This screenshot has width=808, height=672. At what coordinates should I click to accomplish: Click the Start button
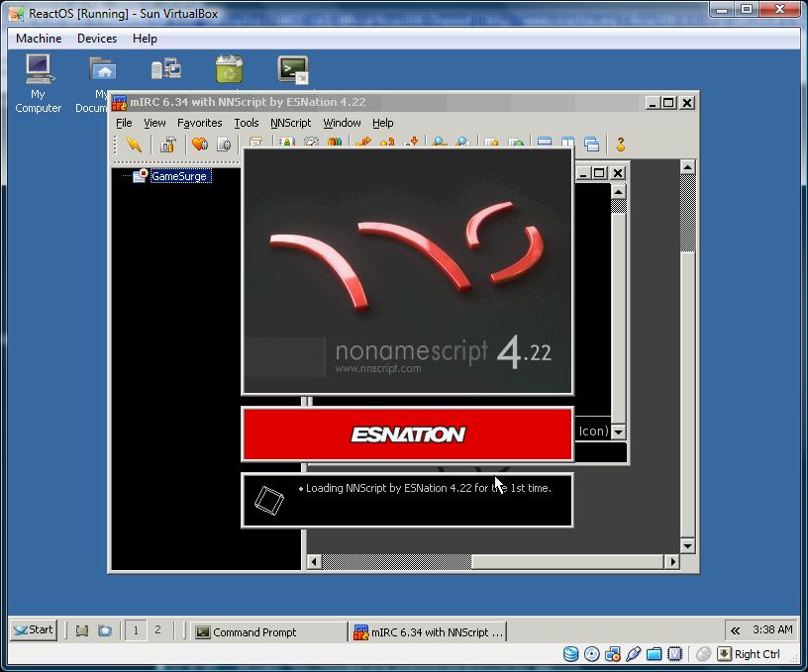coord(34,630)
